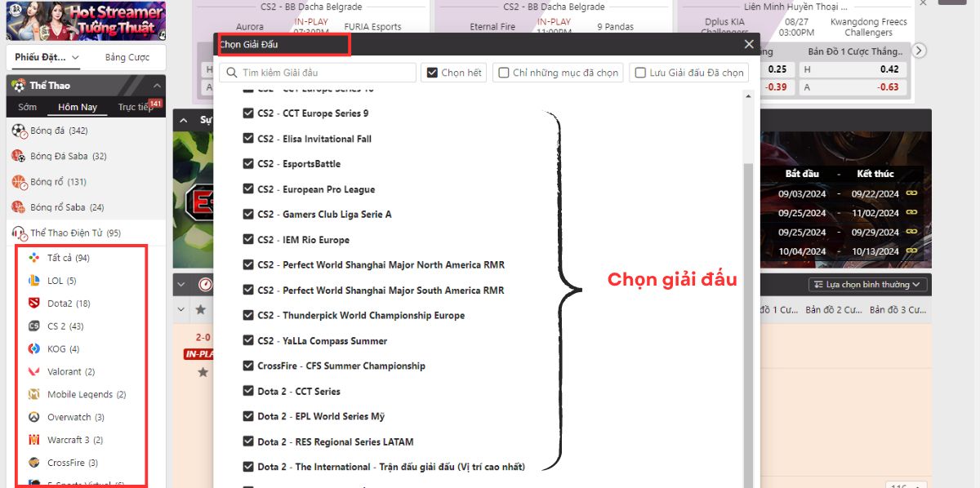Screen dimensions: 980x488
Task: Toggle the Chọn hết checkbox
Action: [x=433, y=73]
